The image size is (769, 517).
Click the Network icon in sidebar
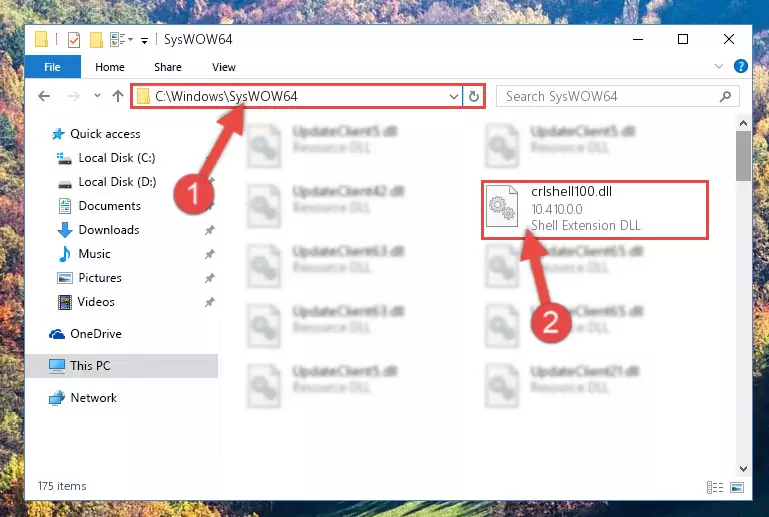pyautogui.click(x=57, y=398)
